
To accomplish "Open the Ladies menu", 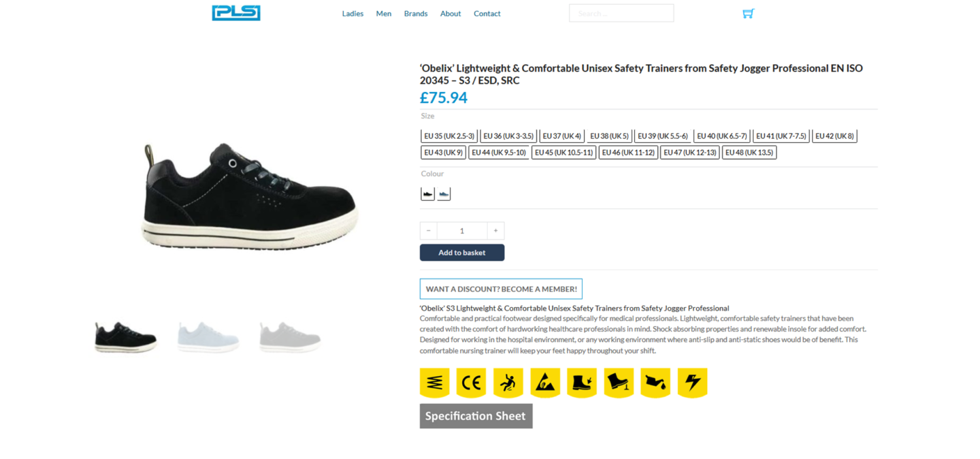I will click(x=353, y=14).
